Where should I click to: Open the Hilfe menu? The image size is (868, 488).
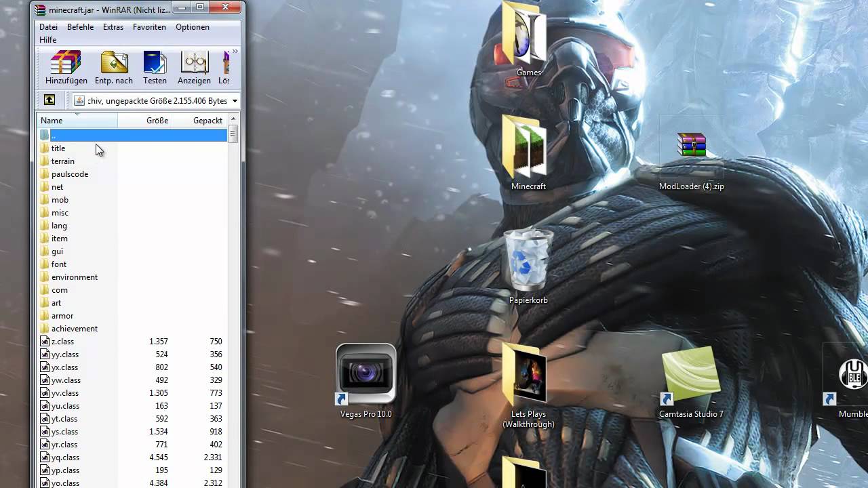pos(47,40)
